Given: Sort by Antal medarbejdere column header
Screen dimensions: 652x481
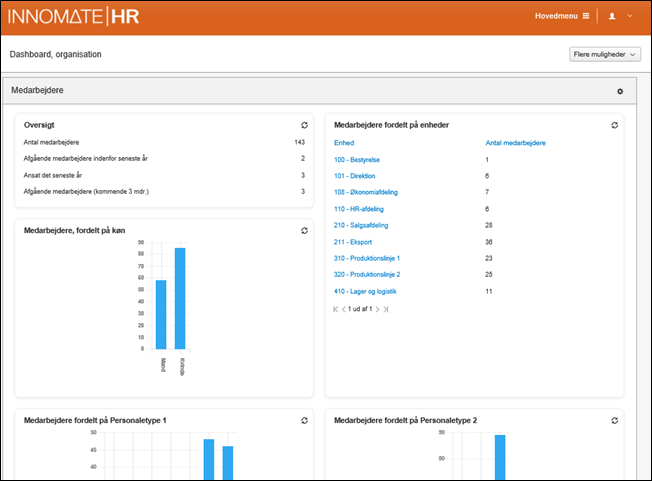Looking at the screenshot, I should [x=515, y=143].
